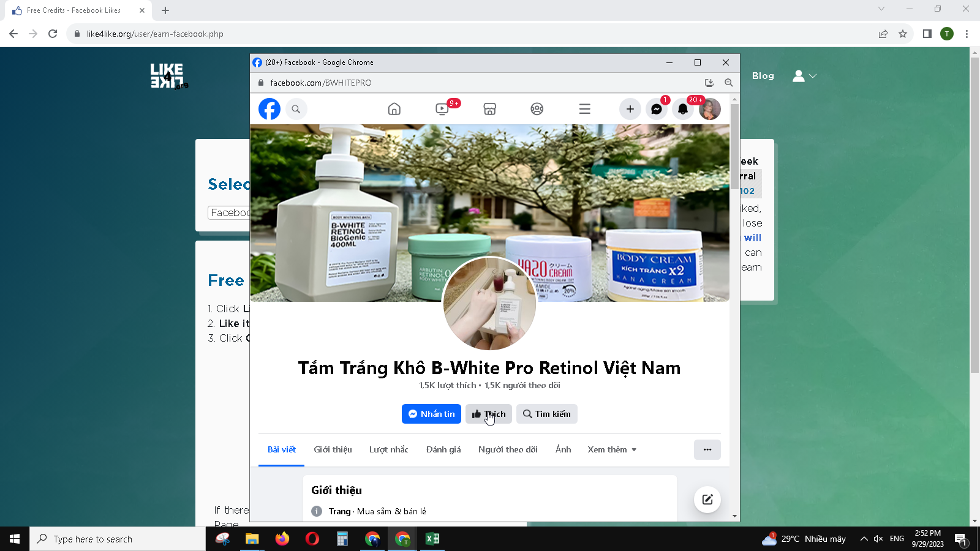Click the weather 29°C Nhiều mây widget
The image size is (980, 551).
[x=804, y=539]
